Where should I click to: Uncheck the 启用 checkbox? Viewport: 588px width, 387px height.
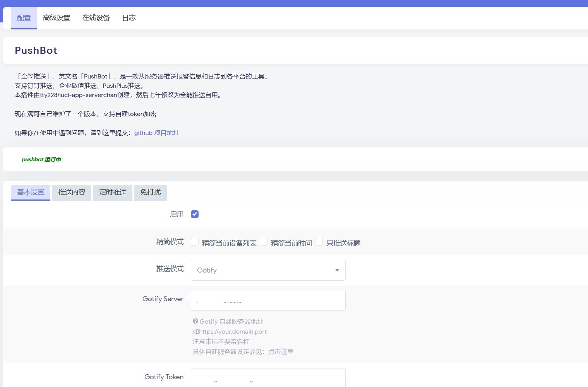tap(195, 214)
